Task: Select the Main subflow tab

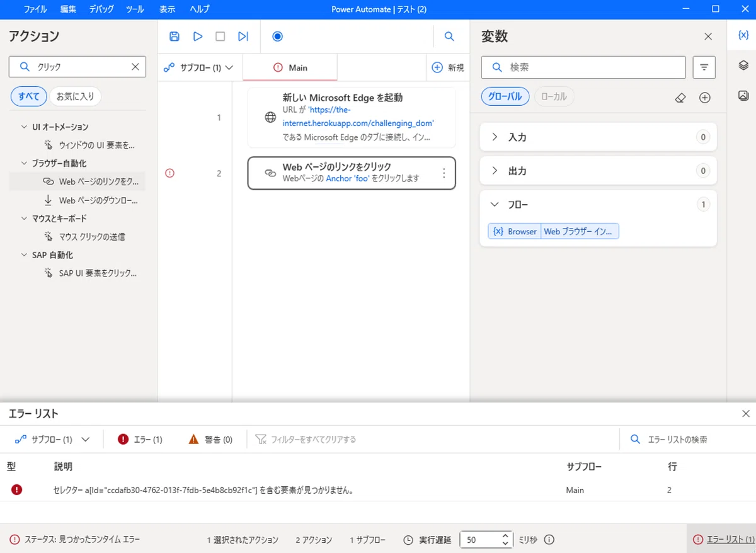Action: (290, 67)
